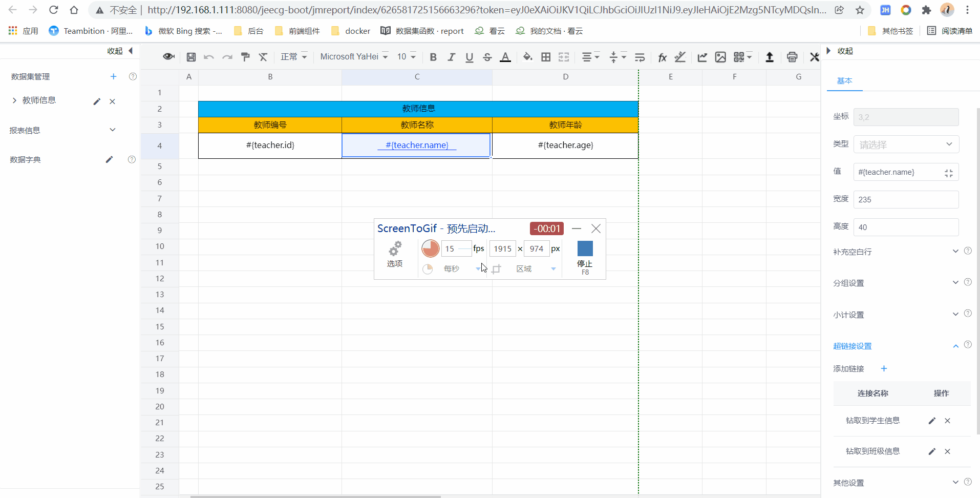Open the Microsoft YaHei font dropdown
Viewport: 980px width, 498px height.
coord(354,57)
